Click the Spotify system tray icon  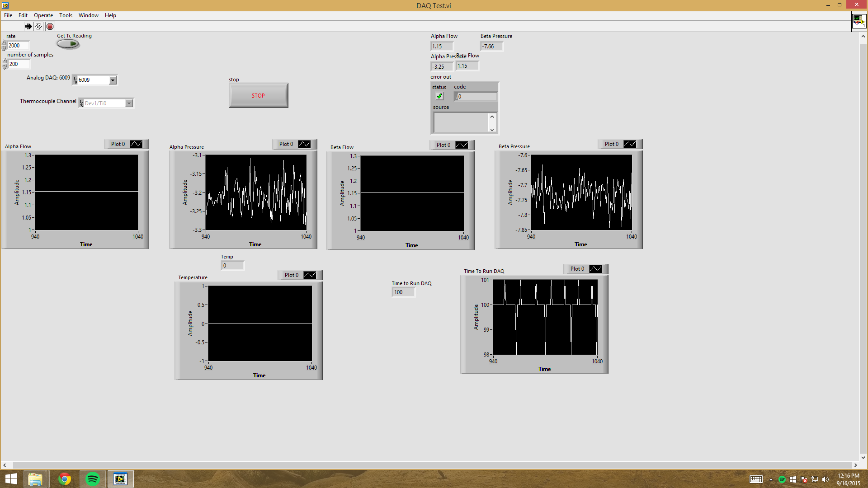(x=782, y=479)
